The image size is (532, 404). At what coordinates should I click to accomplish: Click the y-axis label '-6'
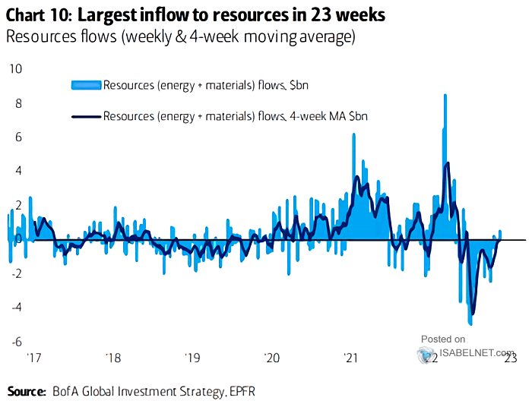click(17, 342)
